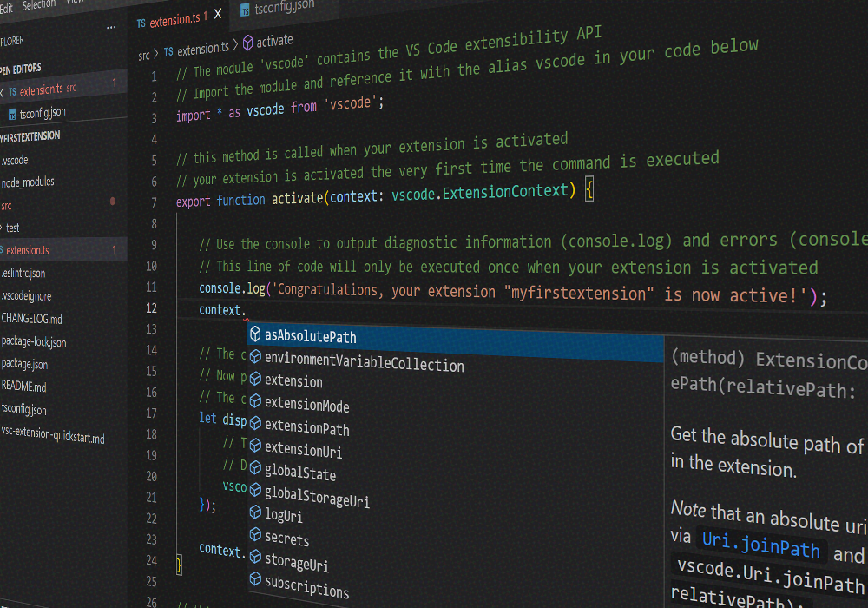The width and height of the screenshot is (868, 608).
Task: Click the activate symbol icon in breadcrumbs
Action: [x=248, y=42]
